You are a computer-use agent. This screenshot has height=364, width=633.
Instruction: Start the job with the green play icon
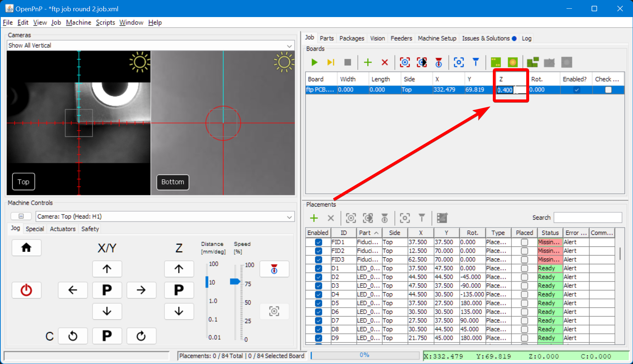[314, 62]
